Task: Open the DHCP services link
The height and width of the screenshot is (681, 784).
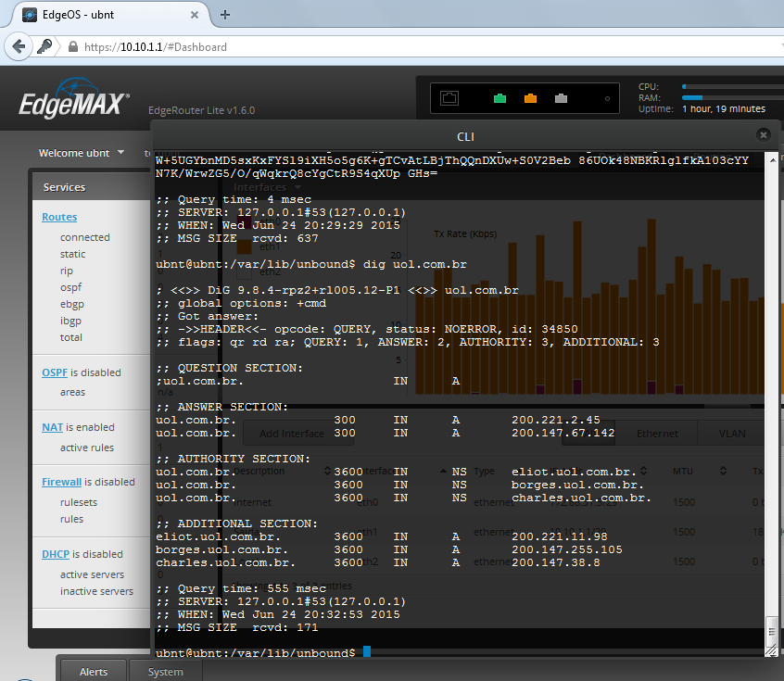Action: (56, 554)
